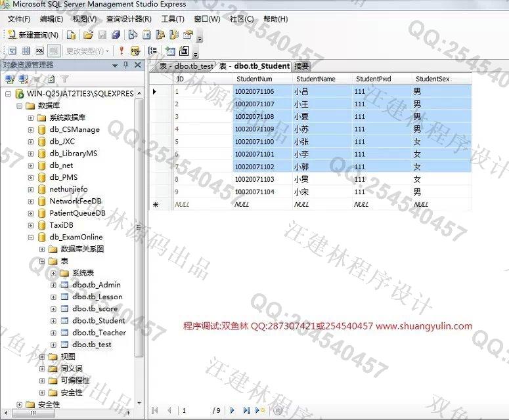This screenshot has height=420, width=509.
Task: Open the 查询设计器(R) menu
Action: tap(129, 19)
